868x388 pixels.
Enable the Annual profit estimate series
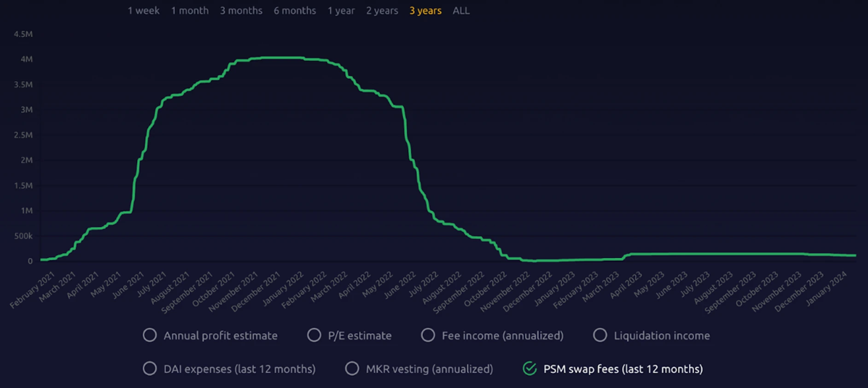tap(150, 335)
